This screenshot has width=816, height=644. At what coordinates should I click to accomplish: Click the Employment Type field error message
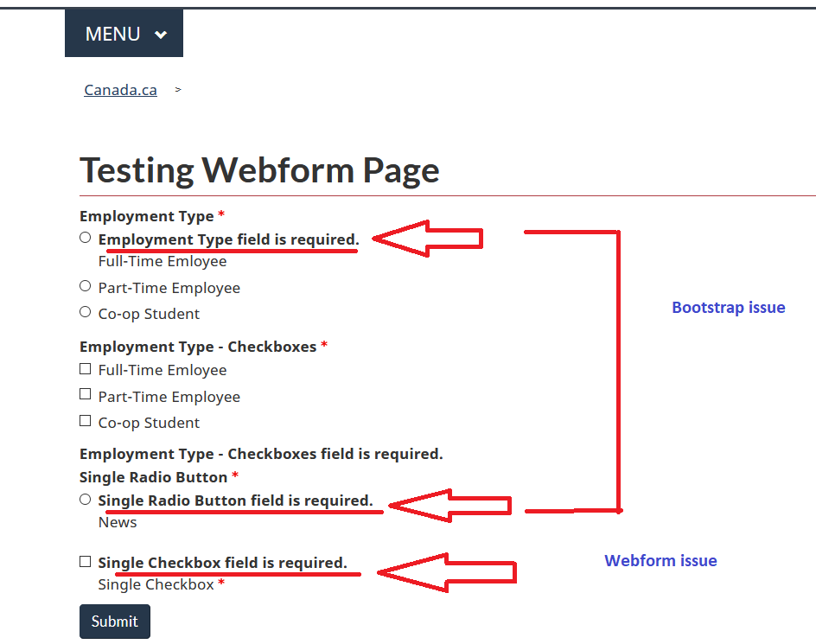click(x=229, y=239)
